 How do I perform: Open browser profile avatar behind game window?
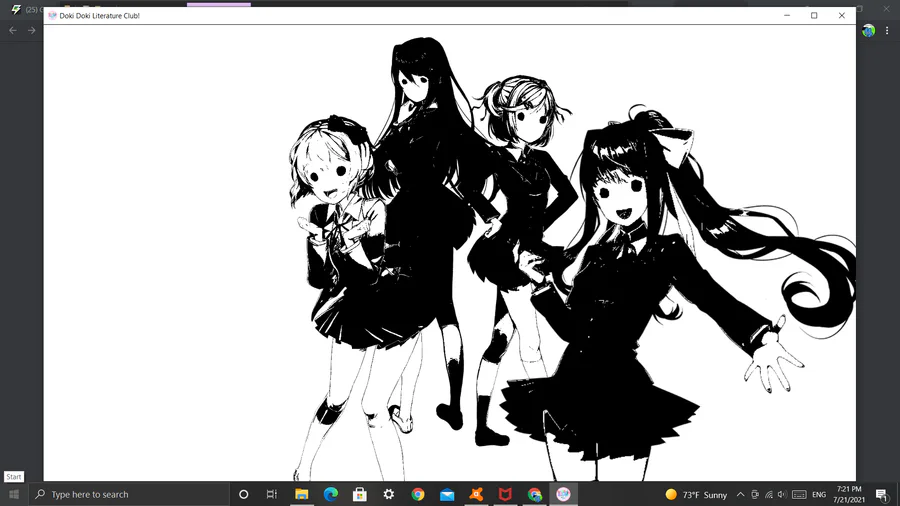[868, 30]
